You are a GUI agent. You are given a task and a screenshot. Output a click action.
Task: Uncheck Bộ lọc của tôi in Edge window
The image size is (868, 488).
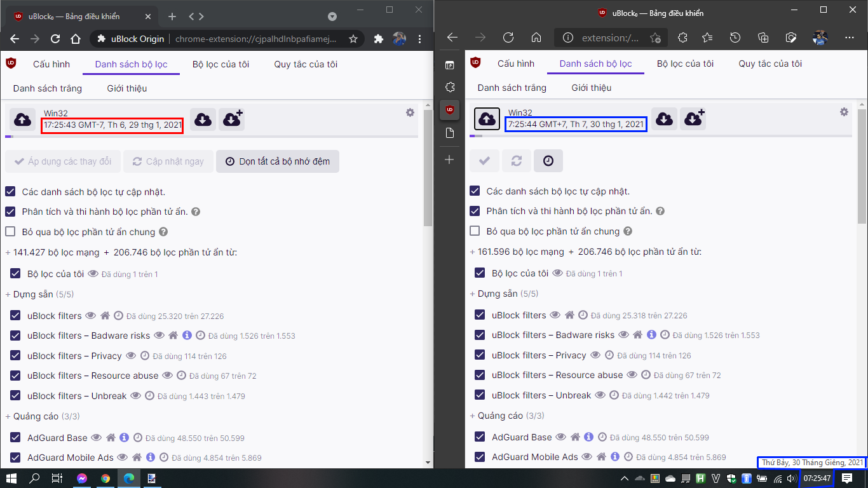tap(480, 273)
